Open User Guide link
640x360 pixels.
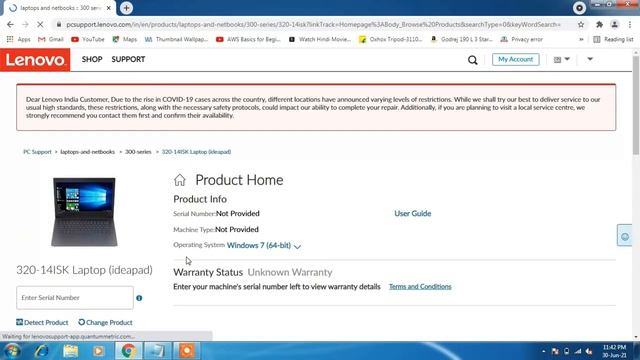tap(413, 213)
